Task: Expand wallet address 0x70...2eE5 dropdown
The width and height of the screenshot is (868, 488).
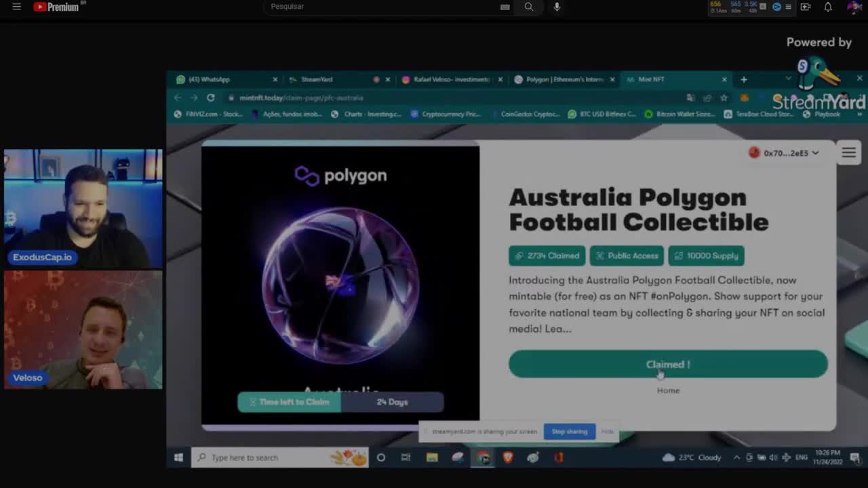Action: pos(784,153)
